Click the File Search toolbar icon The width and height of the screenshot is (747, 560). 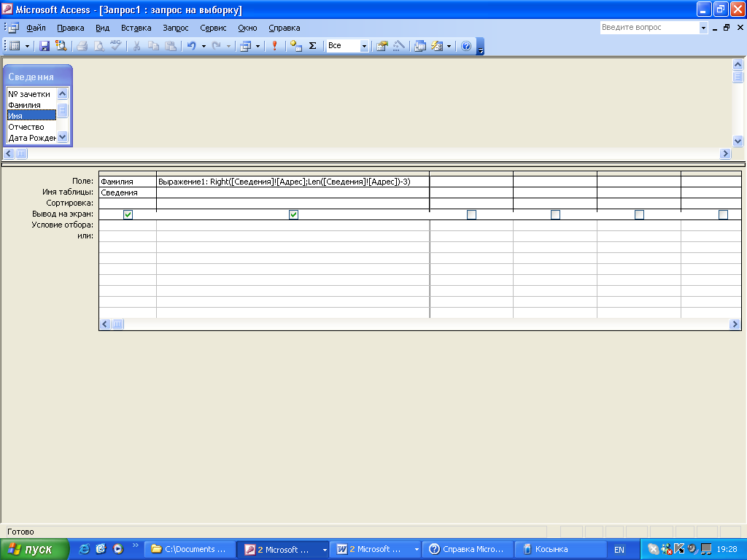[61, 46]
